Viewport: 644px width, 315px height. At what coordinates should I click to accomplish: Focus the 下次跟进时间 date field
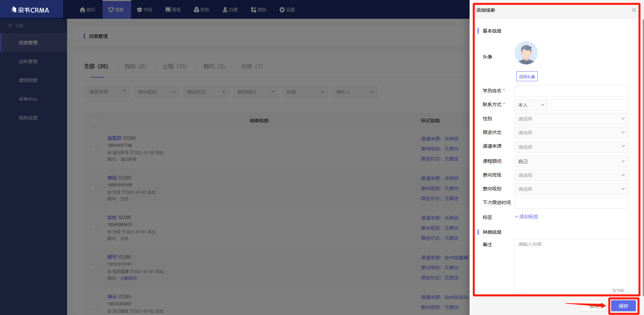tap(571, 203)
